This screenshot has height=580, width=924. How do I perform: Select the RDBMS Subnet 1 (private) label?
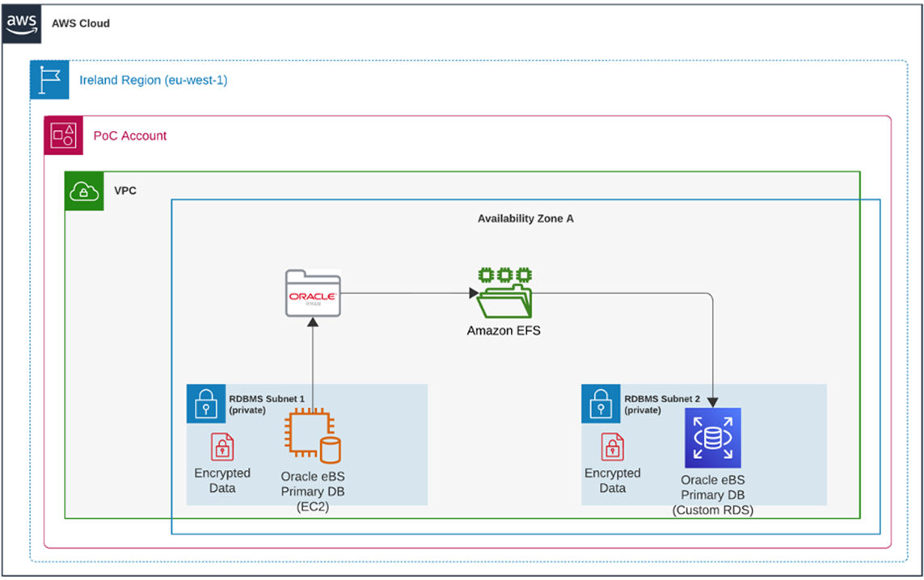coord(267,404)
